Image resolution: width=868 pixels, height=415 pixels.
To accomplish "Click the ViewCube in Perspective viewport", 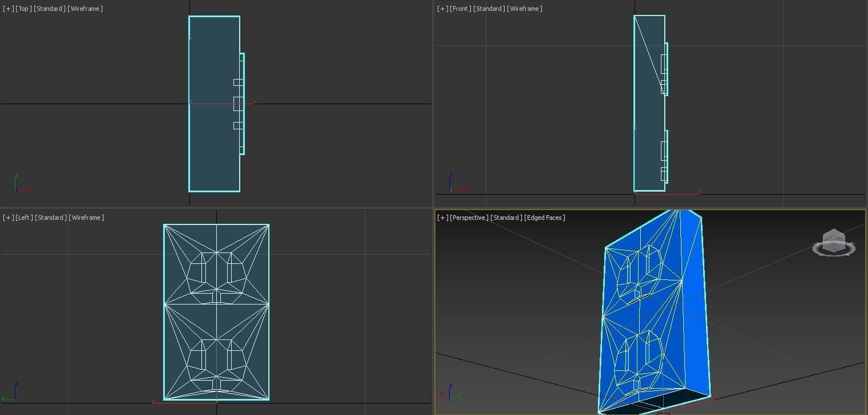I will (833, 239).
